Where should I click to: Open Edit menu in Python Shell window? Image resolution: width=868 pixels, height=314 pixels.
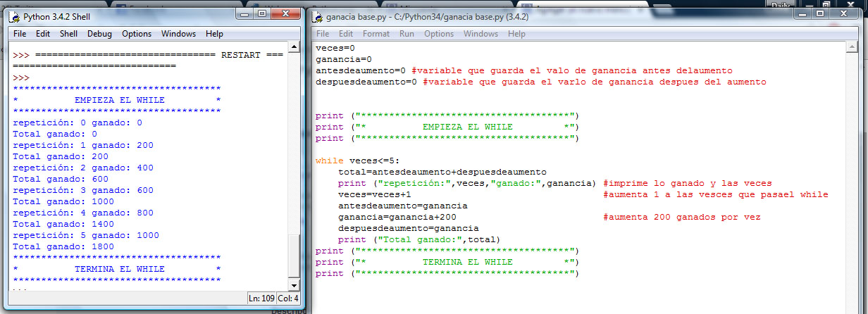pyautogui.click(x=43, y=34)
